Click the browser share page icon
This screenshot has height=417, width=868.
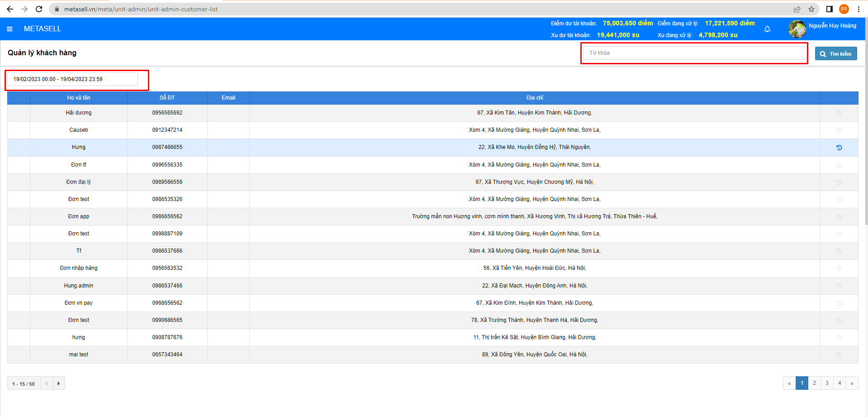click(x=797, y=9)
